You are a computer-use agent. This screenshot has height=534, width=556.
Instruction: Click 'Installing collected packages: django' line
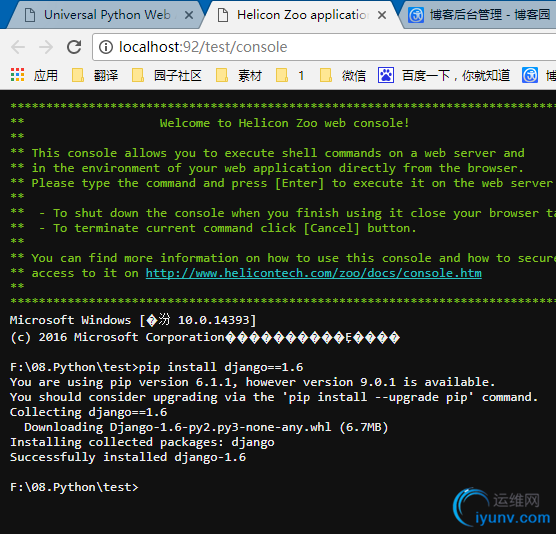click(142, 442)
